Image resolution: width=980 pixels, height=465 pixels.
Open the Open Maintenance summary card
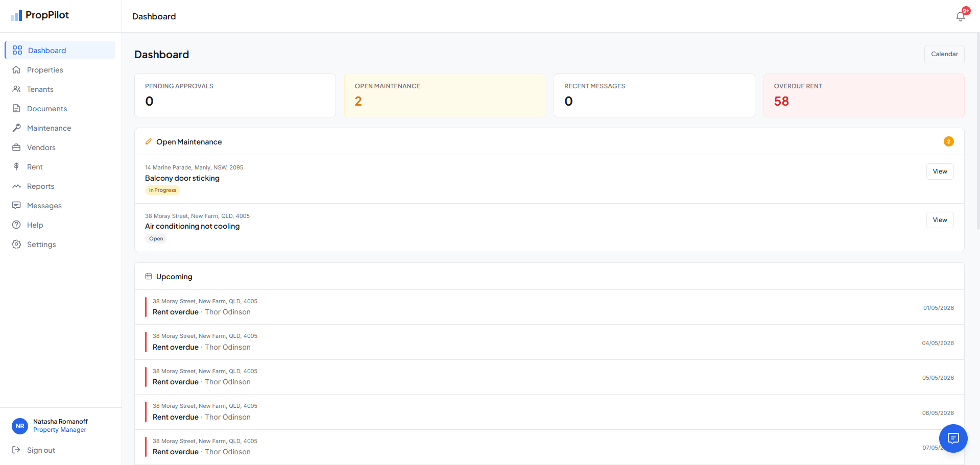[444, 95]
